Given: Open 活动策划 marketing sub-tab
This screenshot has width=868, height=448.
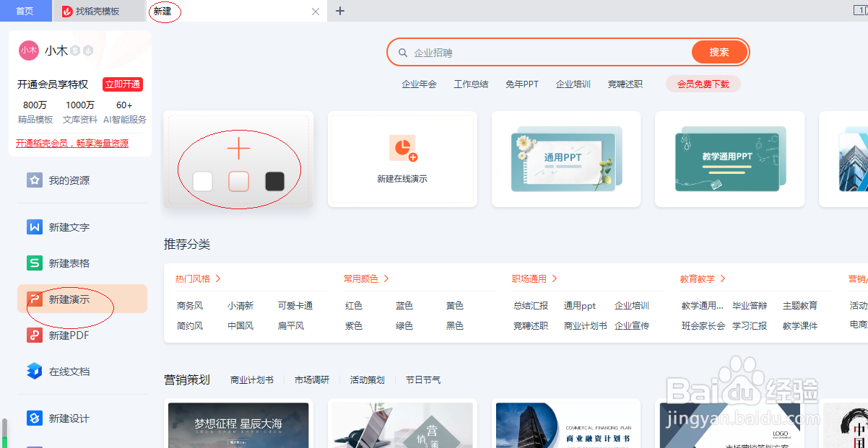Looking at the screenshot, I should click(368, 380).
